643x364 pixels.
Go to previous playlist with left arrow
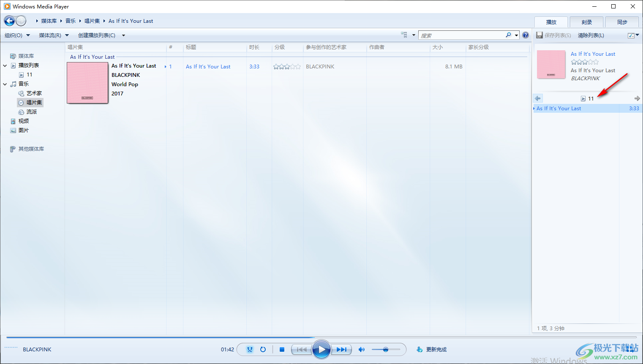(x=537, y=98)
